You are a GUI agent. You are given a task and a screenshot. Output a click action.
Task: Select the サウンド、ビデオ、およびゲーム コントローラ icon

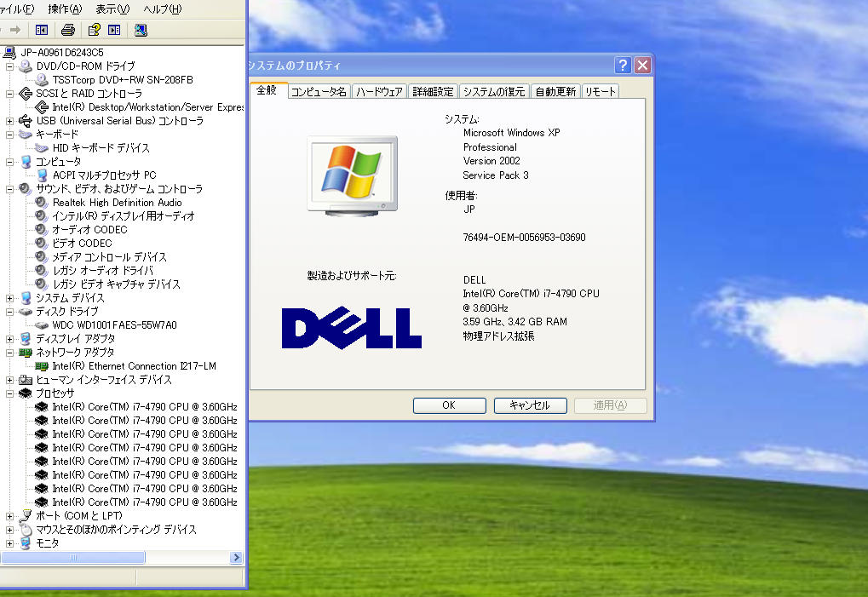point(26,189)
